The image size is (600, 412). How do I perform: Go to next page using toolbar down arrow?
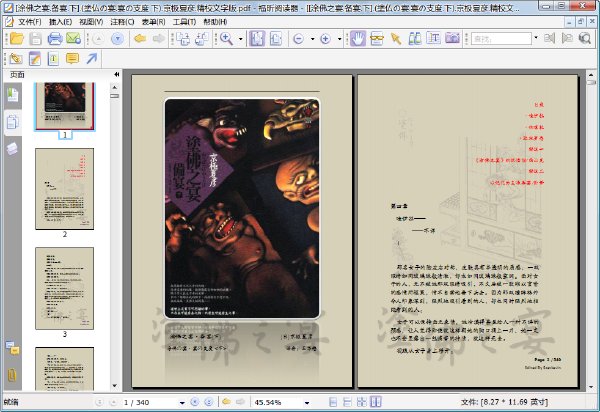coord(117,39)
